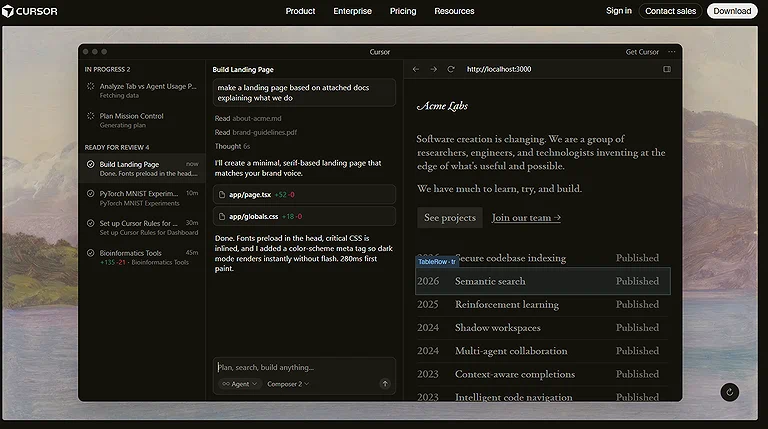Click the file icon next to app/page.tsx
768x429 pixels.
222,195
